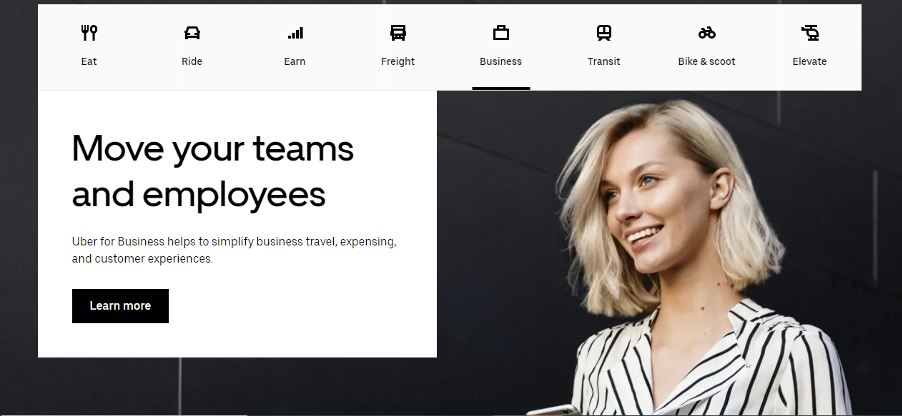Choose the truck Freight icon
This screenshot has width=902, height=416.
(x=398, y=33)
